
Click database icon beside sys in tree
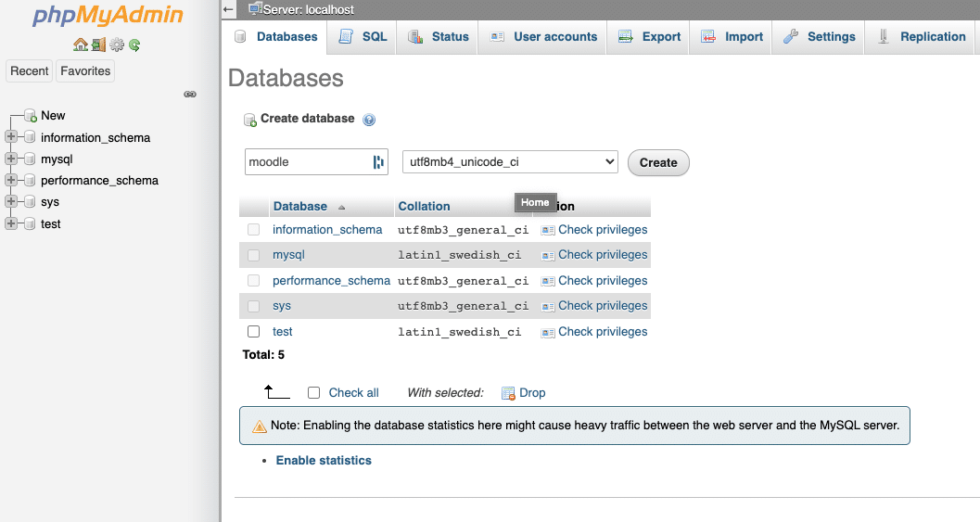pyautogui.click(x=30, y=201)
